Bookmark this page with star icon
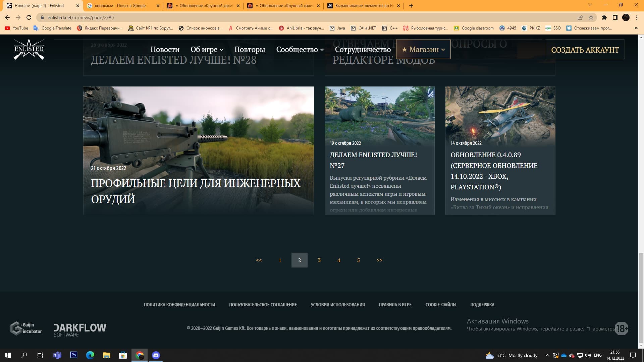644x362 pixels. (x=591, y=17)
